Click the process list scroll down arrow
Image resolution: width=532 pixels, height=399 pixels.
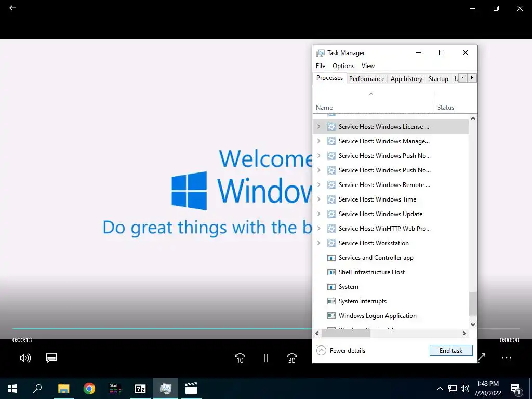click(473, 325)
